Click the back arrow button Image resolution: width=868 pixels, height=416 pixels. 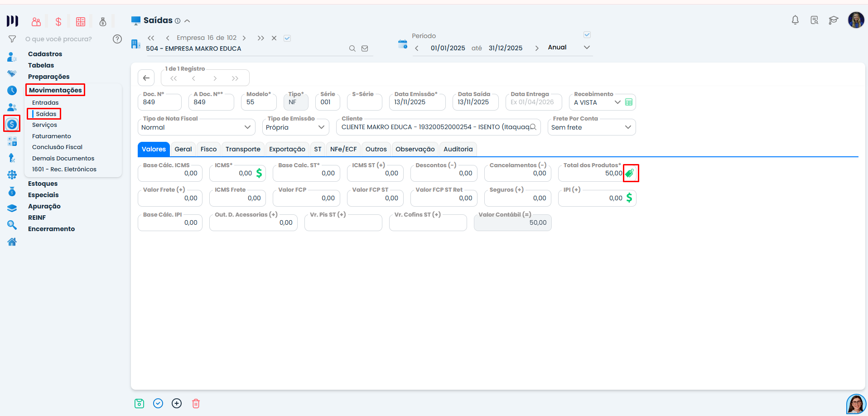tap(146, 78)
